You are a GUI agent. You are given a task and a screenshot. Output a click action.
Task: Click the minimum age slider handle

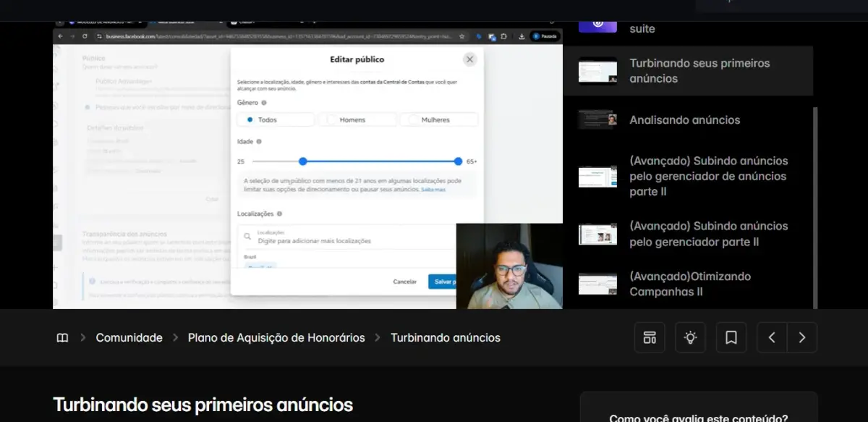pos(303,161)
